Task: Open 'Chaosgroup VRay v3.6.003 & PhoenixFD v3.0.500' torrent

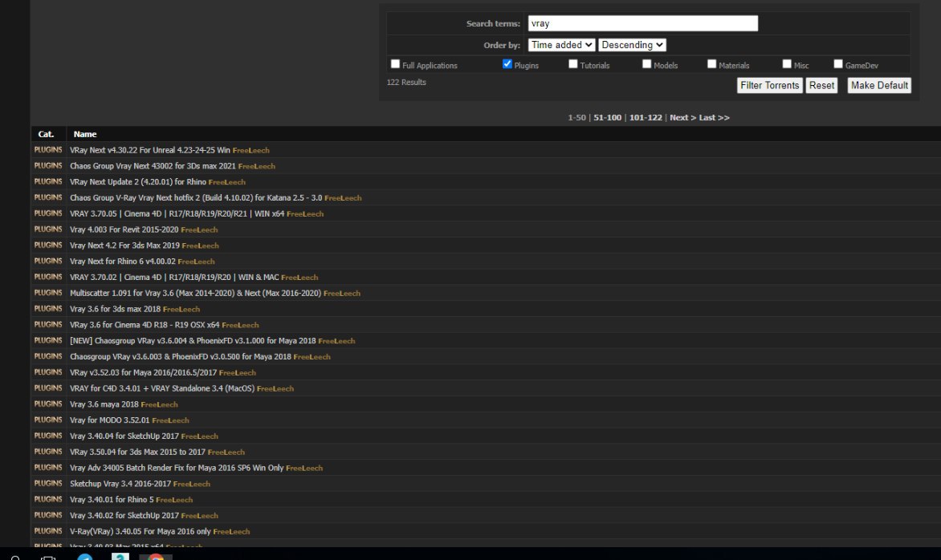Action: (181, 356)
